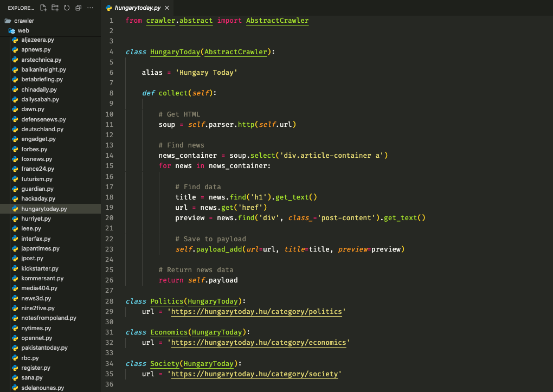Collapse the web folder

[50, 31]
